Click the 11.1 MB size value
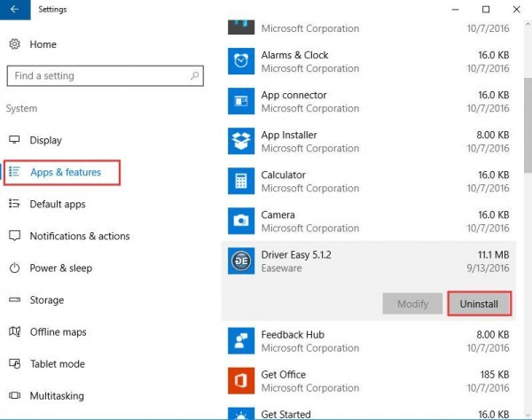Screen dimensions: 532x420 pos(494,255)
